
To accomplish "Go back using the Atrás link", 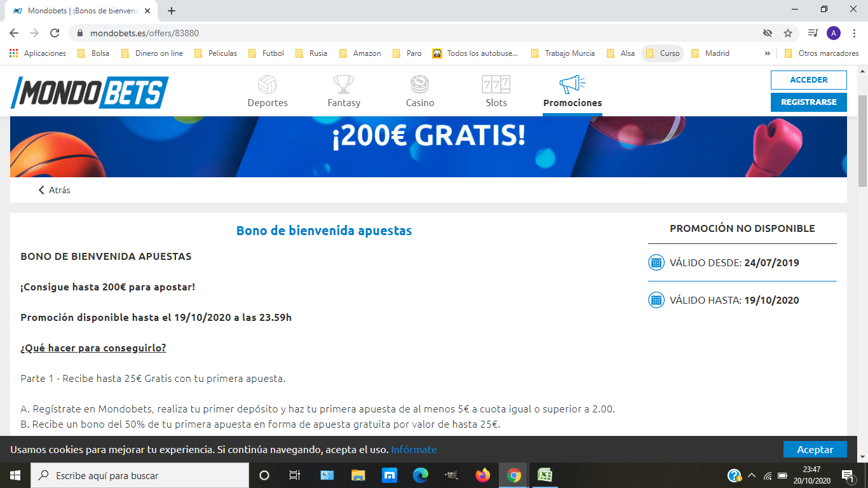I will point(55,190).
